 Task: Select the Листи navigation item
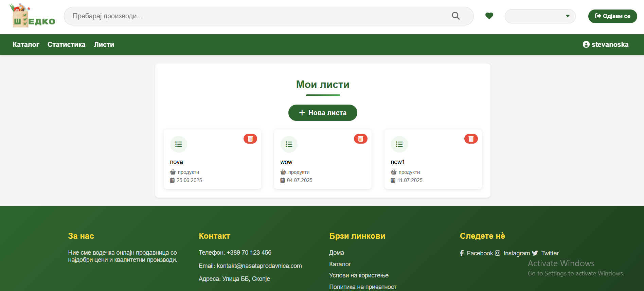coord(104,44)
